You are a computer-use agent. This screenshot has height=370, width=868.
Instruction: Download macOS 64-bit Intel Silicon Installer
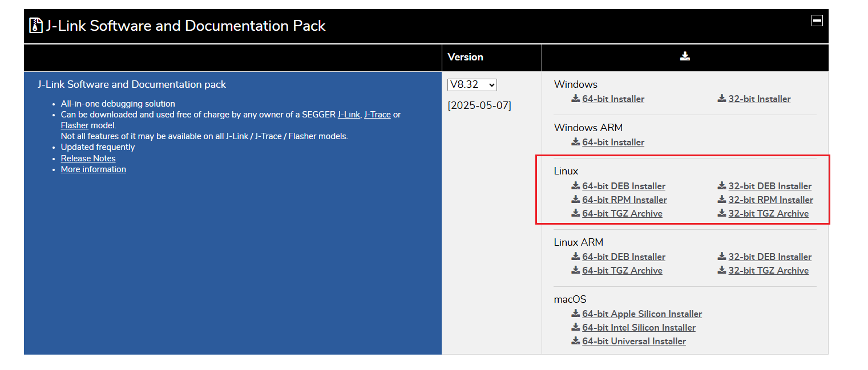click(639, 327)
